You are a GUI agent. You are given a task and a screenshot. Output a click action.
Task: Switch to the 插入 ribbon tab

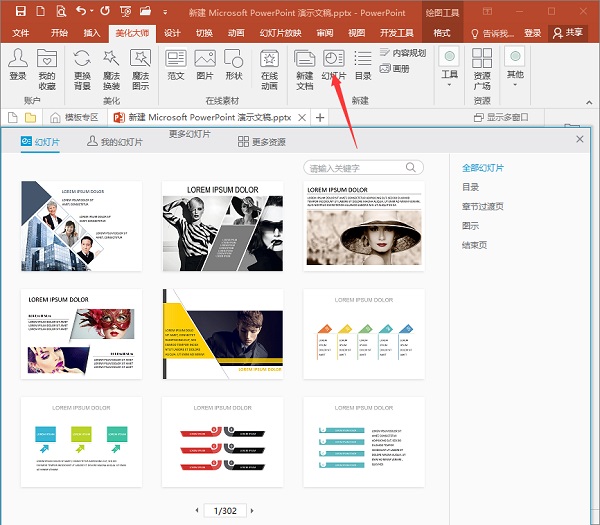[92, 33]
